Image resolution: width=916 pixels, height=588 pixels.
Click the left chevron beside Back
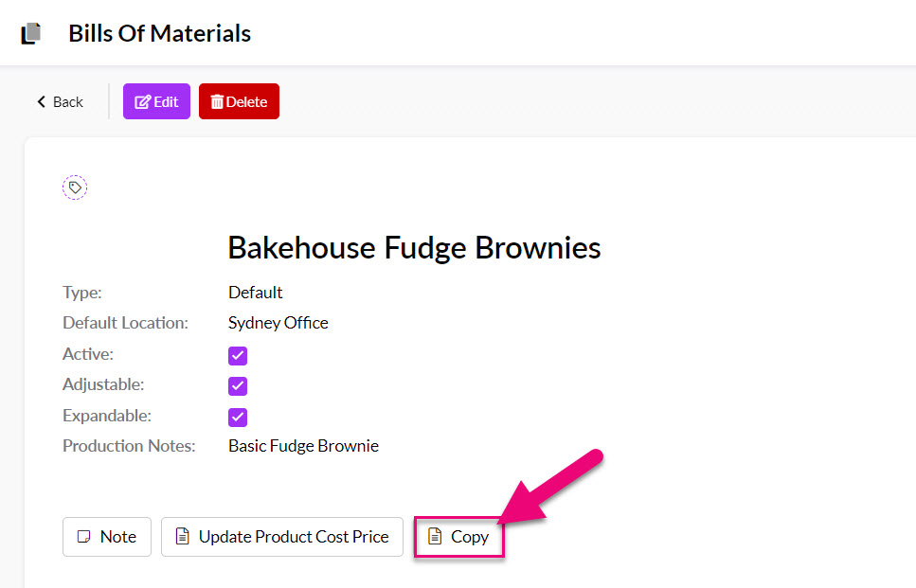click(x=41, y=101)
